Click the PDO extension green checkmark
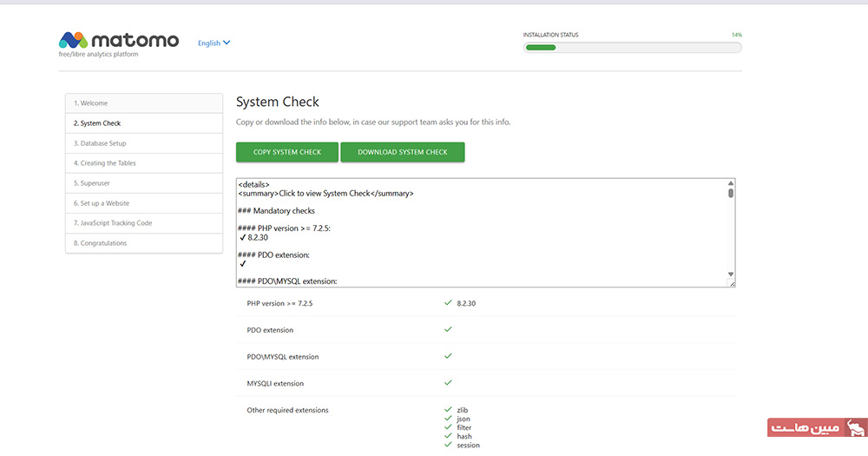This screenshot has width=868, height=456. 448,330
